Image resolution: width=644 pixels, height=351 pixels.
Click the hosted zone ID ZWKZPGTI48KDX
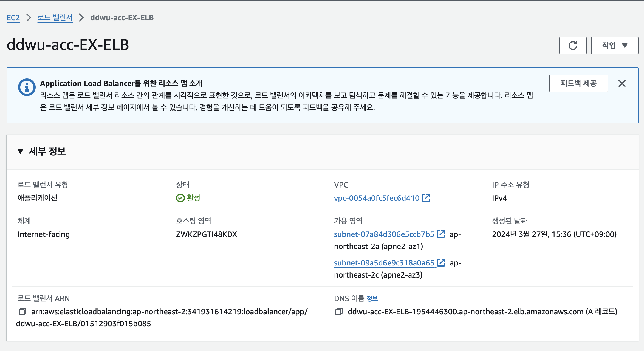[206, 234]
